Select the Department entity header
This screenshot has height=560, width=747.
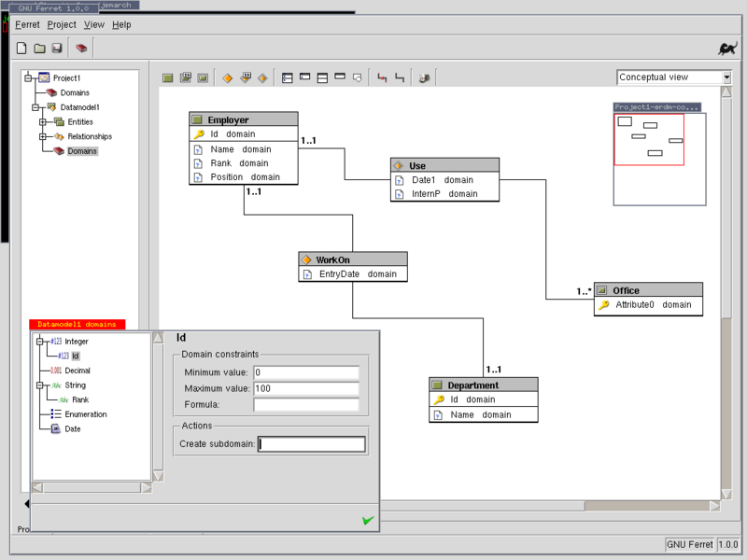pyautogui.click(x=484, y=385)
